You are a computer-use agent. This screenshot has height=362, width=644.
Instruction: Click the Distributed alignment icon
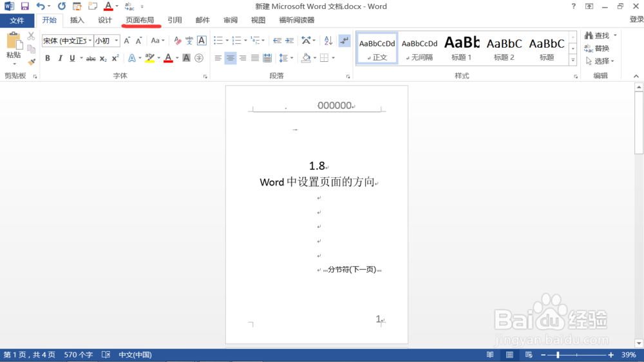pyautogui.click(x=267, y=58)
